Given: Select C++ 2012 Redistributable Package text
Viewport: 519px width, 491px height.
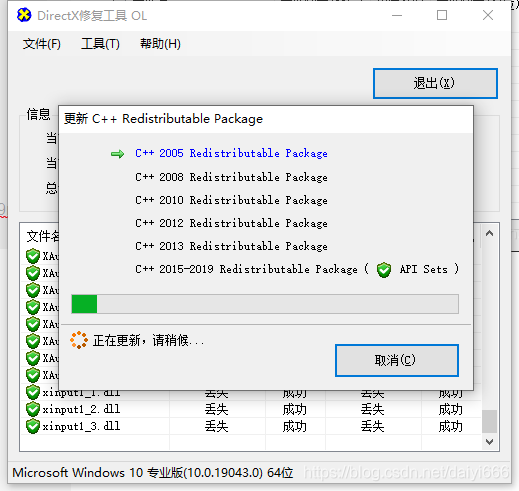Looking at the screenshot, I should pos(231,223).
